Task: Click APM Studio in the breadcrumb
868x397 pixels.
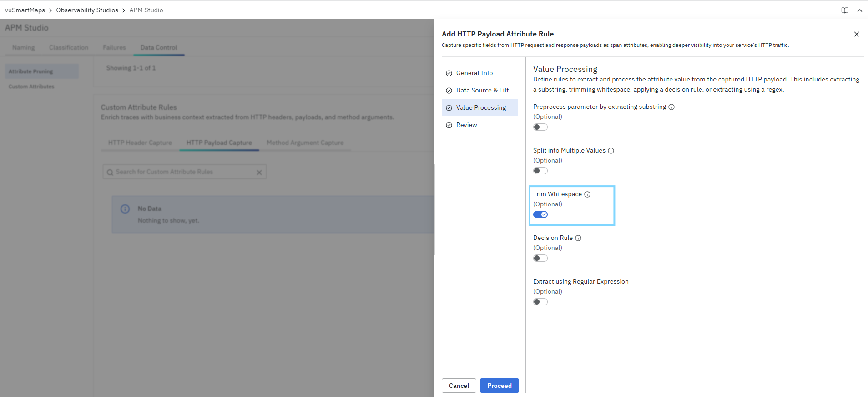Action: pyautogui.click(x=146, y=10)
